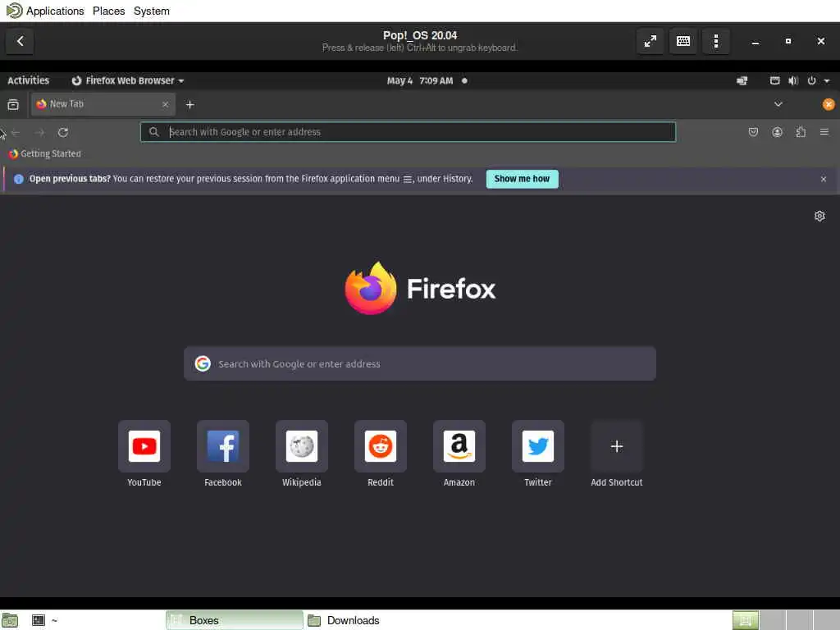
Task: Open the Extensions puzzle icon
Action: point(801,132)
